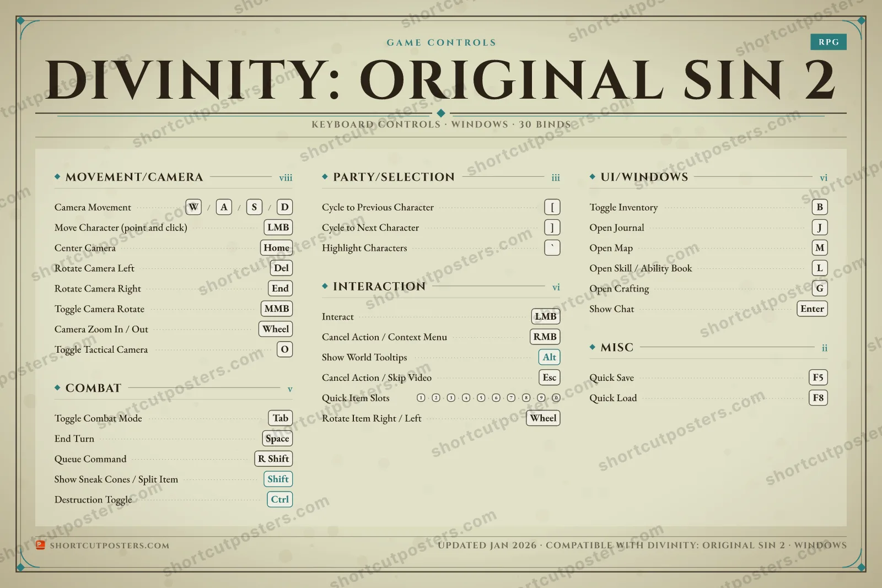Click the Enter key for Show Chat
The image size is (882, 588).
[x=813, y=309]
